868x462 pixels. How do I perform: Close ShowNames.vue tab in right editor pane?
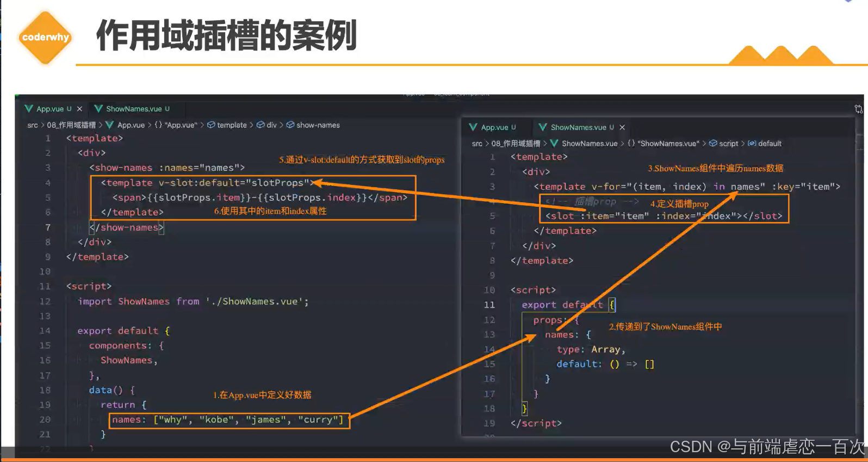[622, 127]
